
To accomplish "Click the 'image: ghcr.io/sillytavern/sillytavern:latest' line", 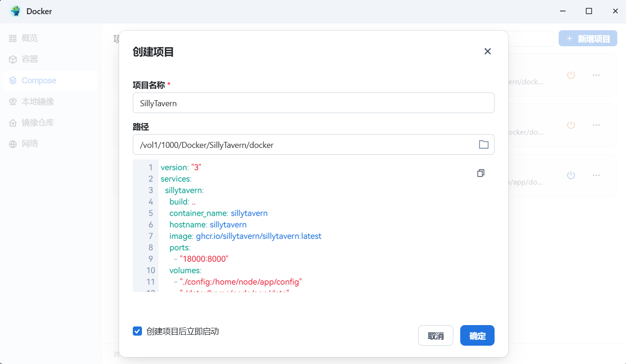I will 245,236.
